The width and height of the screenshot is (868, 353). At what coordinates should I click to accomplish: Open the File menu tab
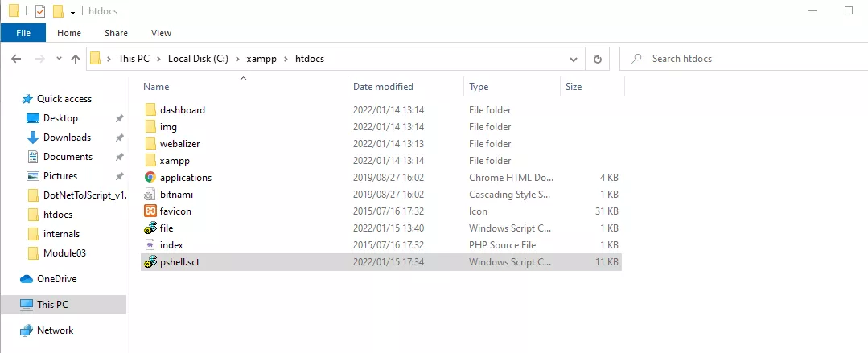[23, 33]
